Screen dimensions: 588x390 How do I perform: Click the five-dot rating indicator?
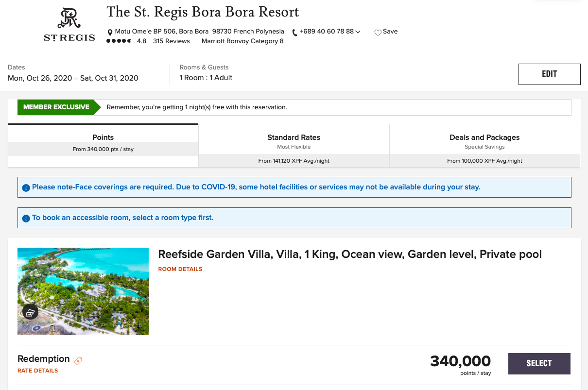[119, 41]
